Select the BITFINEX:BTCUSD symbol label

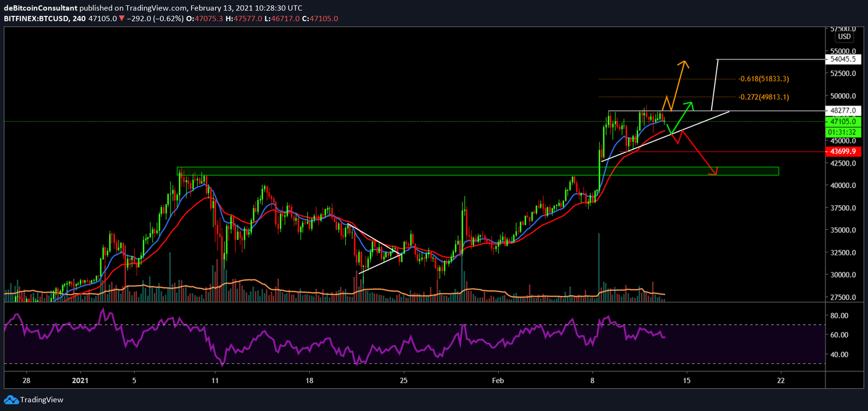tap(36, 19)
